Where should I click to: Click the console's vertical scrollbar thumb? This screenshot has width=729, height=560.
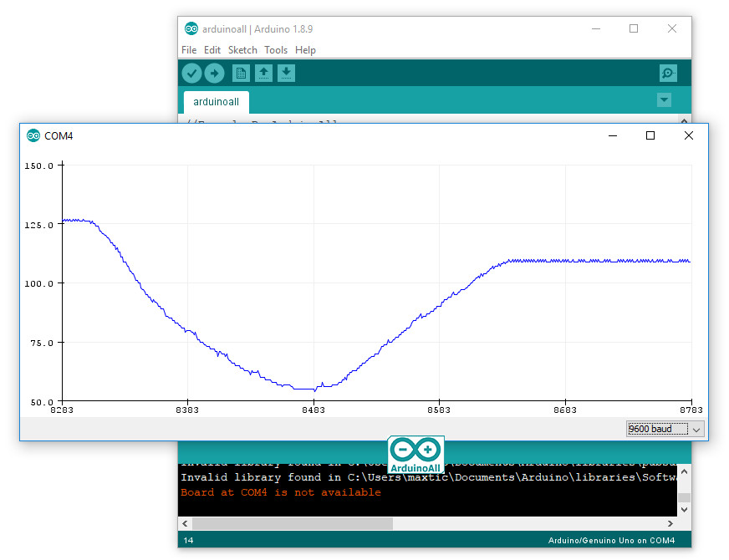click(x=684, y=497)
